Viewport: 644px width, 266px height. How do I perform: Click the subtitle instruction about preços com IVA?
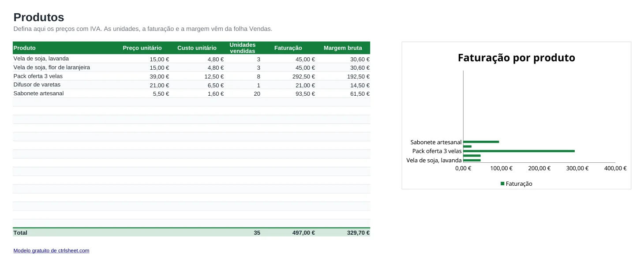tap(143, 29)
